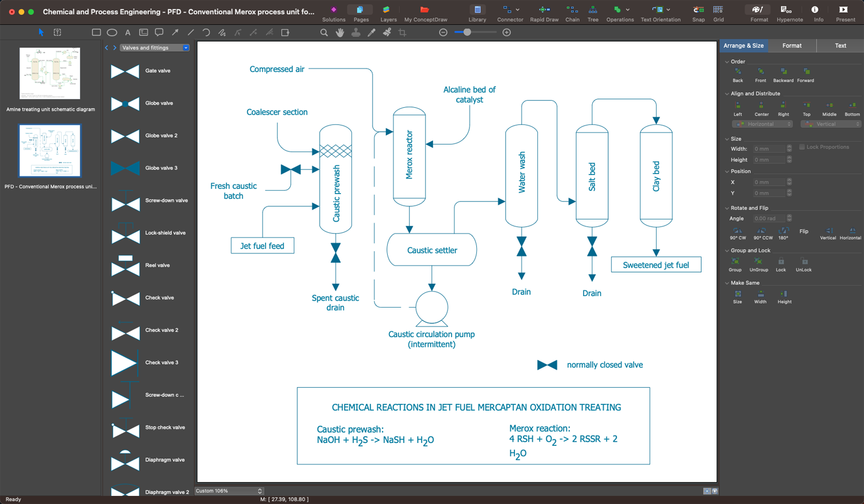Select the rectangle shape tool

96,32
